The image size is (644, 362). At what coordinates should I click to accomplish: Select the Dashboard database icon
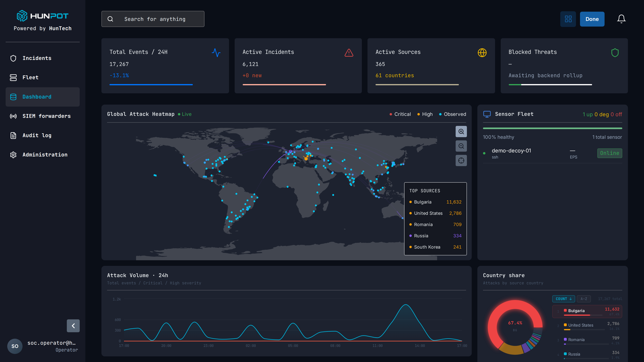tap(13, 97)
